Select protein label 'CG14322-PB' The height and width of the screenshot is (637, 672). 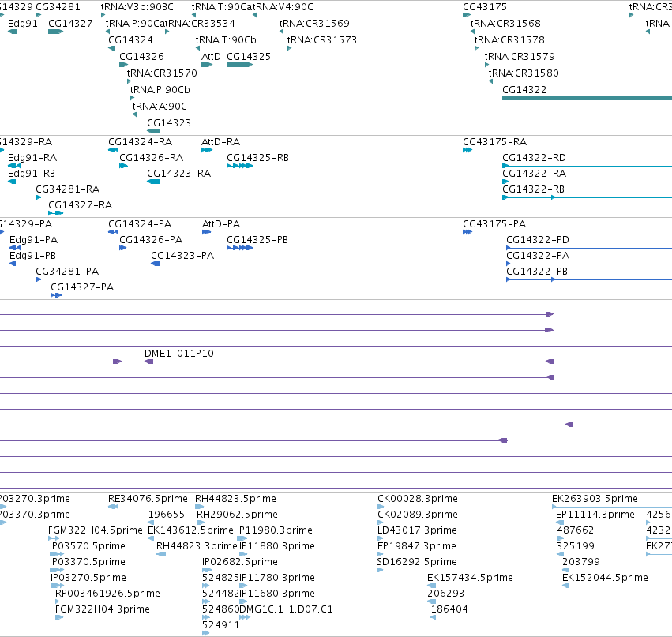537,272
